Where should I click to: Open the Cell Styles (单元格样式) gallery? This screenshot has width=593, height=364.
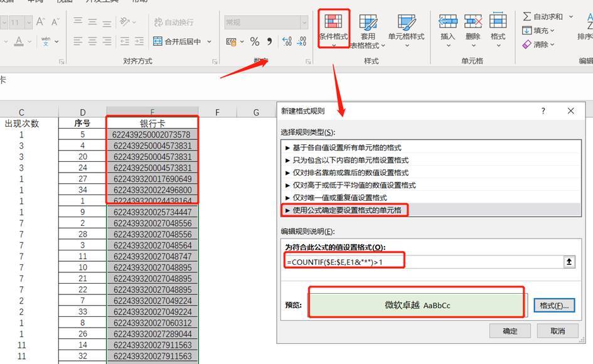[x=406, y=30]
